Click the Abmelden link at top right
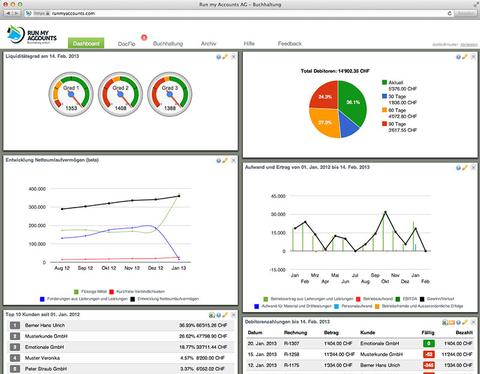The image size is (480, 374). [x=469, y=44]
